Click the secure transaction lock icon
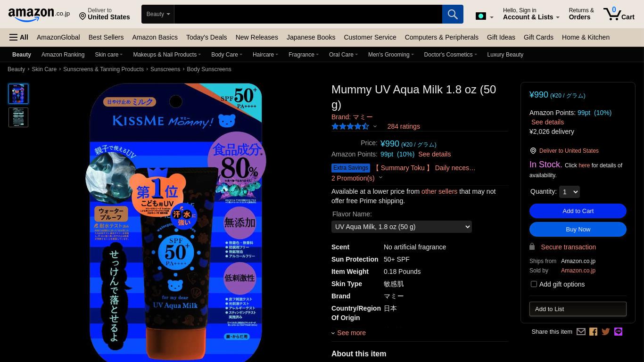The width and height of the screenshot is (644, 362). pyautogui.click(x=532, y=247)
